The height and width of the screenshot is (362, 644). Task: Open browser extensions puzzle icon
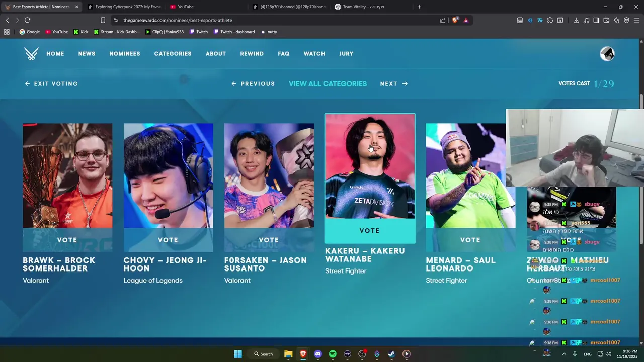550,20
